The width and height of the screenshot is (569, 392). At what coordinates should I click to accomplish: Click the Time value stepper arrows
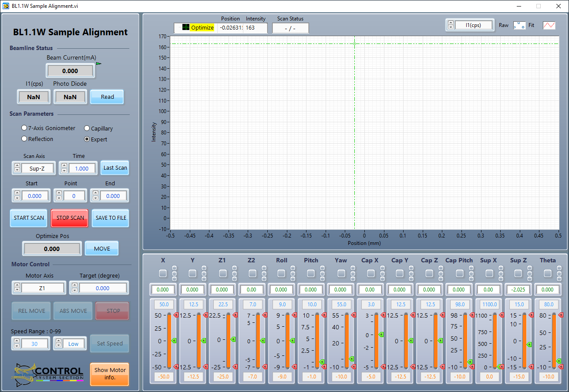tap(64, 168)
